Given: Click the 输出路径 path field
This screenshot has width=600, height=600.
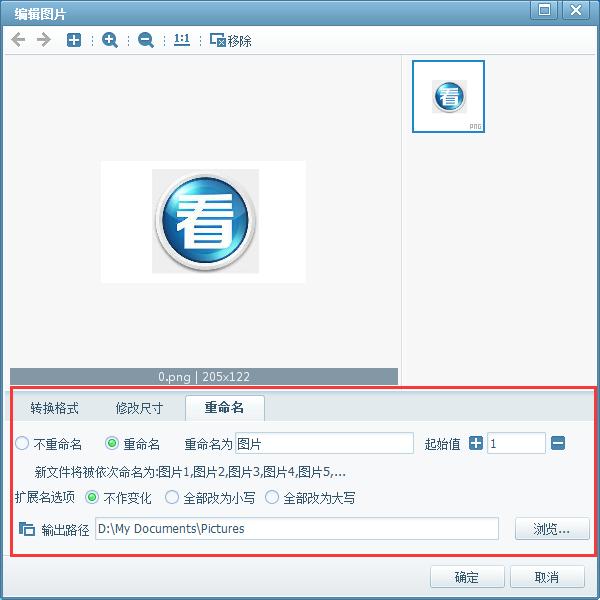Looking at the screenshot, I should point(297,529).
